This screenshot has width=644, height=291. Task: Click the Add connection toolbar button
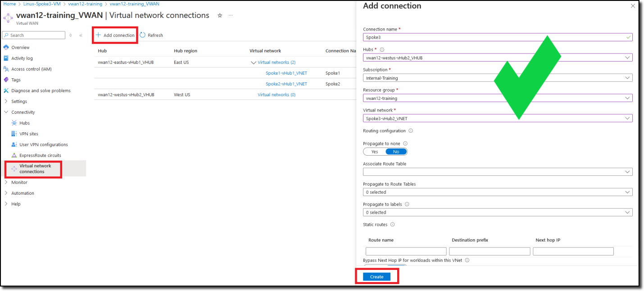pos(115,35)
